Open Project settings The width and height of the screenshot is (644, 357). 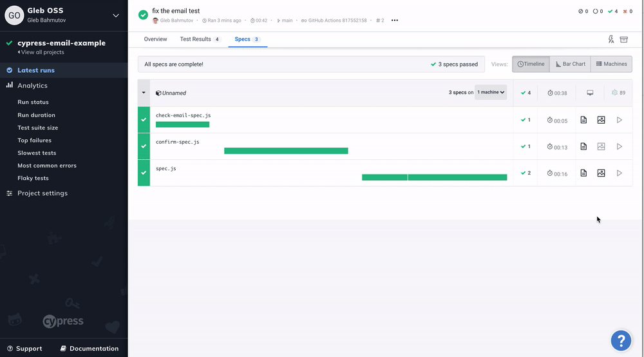coord(43,193)
